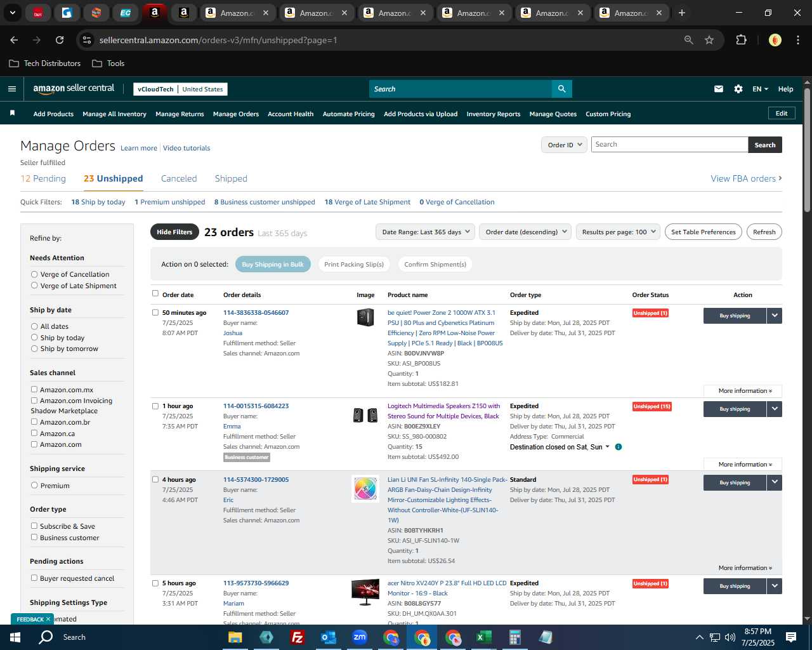Expand More information for the Lian Li order
The image size is (812, 650).
(x=745, y=568)
